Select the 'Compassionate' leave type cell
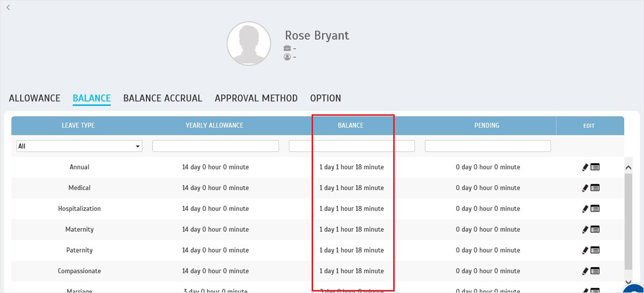644x293 pixels. [79, 272]
